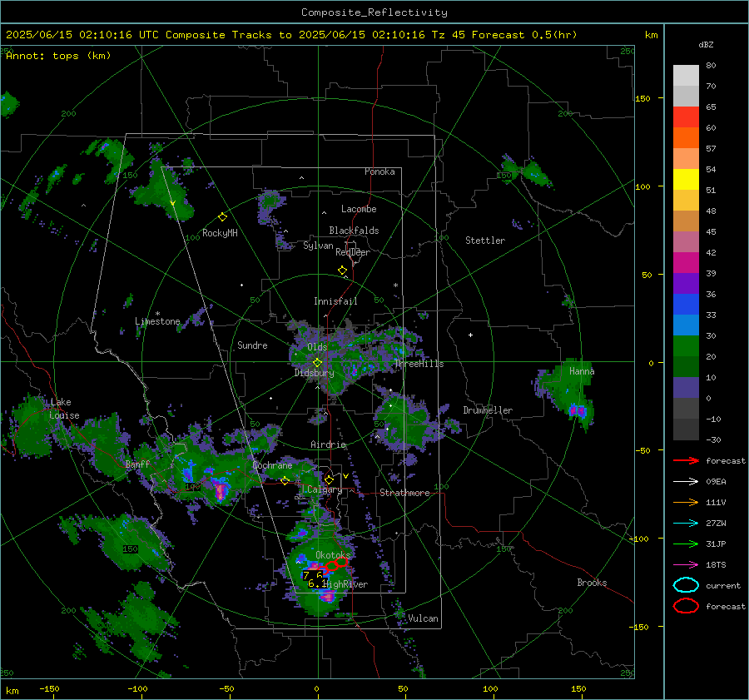Click the RockyMH label
749x700 pixels.
coord(220,233)
